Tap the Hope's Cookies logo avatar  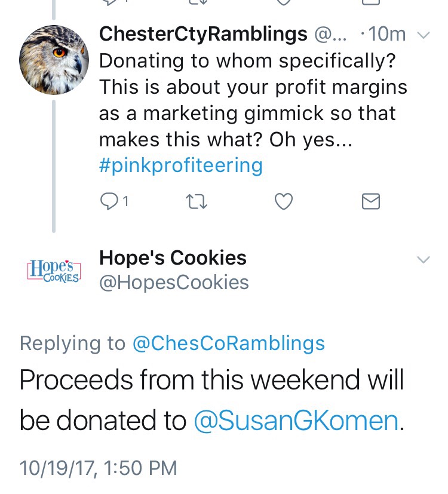pos(54,270)
